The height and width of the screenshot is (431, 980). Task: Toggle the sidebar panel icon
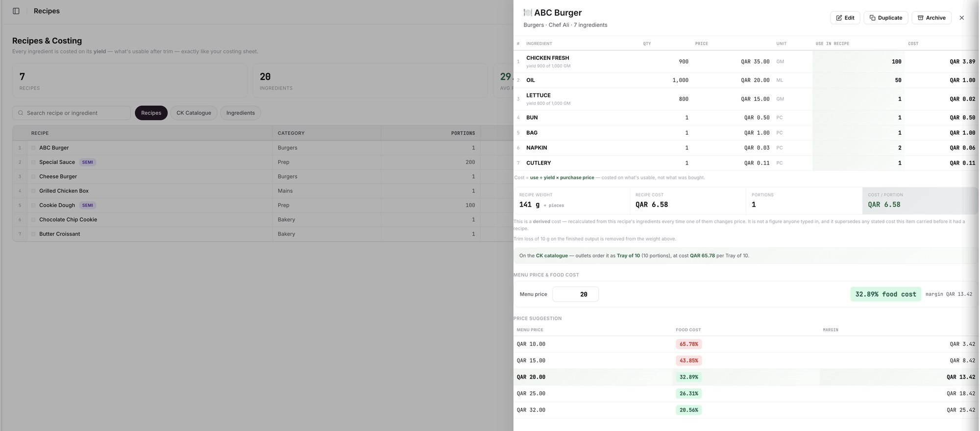point(16,11)
